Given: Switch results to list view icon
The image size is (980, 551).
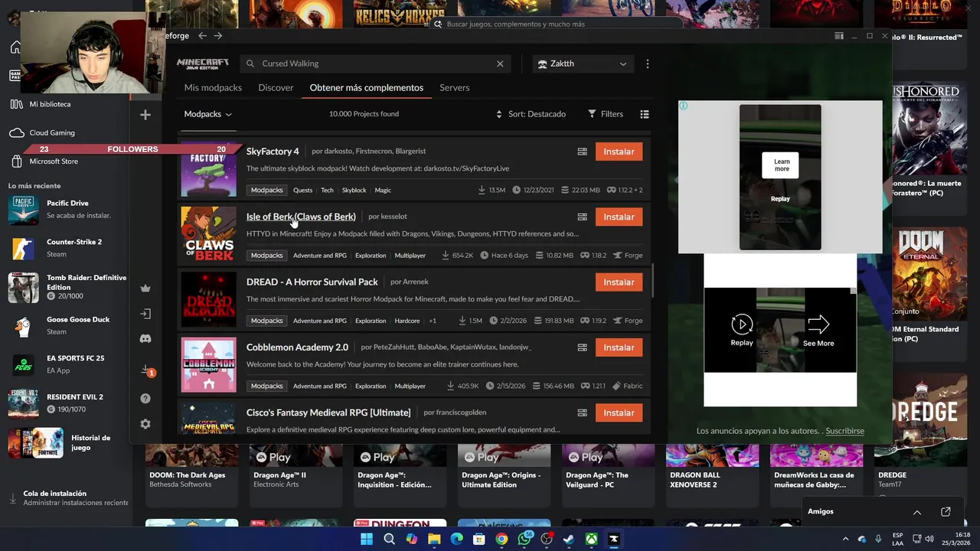Looking at the screenshot, I should (645, 114).
